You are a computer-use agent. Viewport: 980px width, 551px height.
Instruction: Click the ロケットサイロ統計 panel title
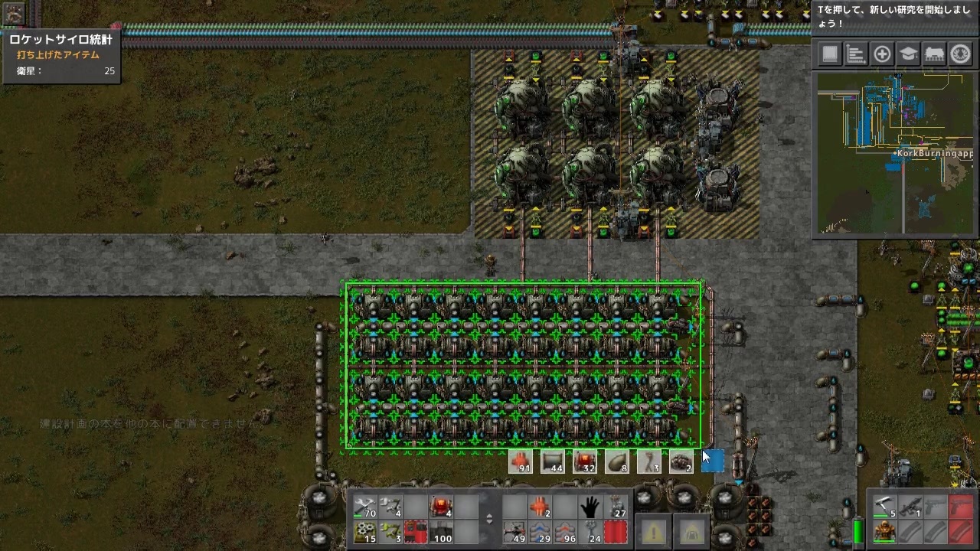click(60, 39)
